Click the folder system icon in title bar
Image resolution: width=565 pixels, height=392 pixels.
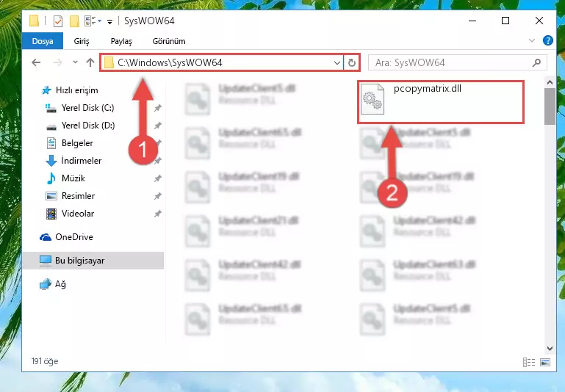click(34, 21)
